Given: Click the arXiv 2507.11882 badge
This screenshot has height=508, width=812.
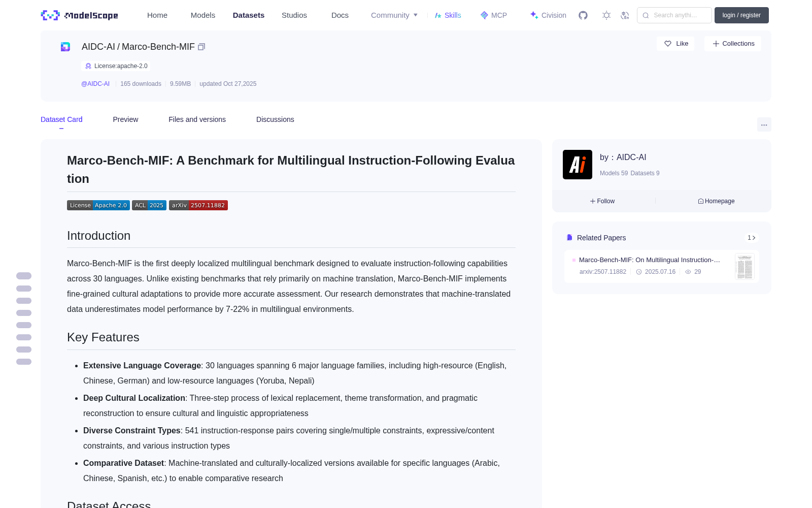Looking at the screenshot, I should tap(198, 205).
